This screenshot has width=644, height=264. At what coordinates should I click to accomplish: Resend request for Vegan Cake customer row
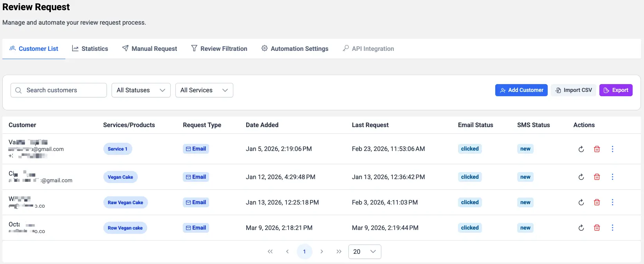tap(581, 177)
